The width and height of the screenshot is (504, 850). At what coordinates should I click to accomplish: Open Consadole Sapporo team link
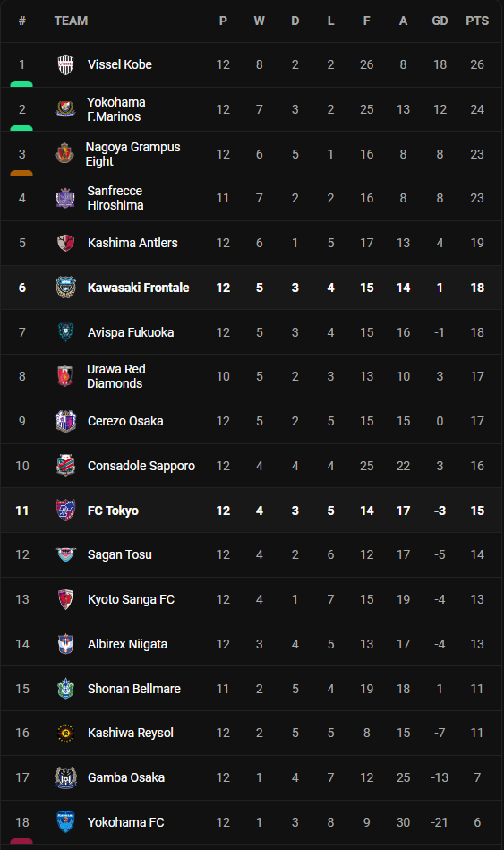pos(141,466)
